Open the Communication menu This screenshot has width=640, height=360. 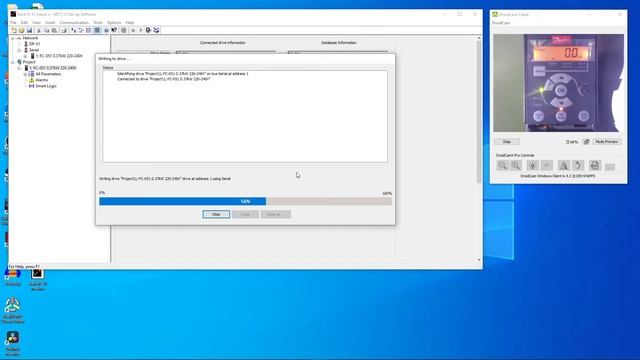click(x=74, y=22)
